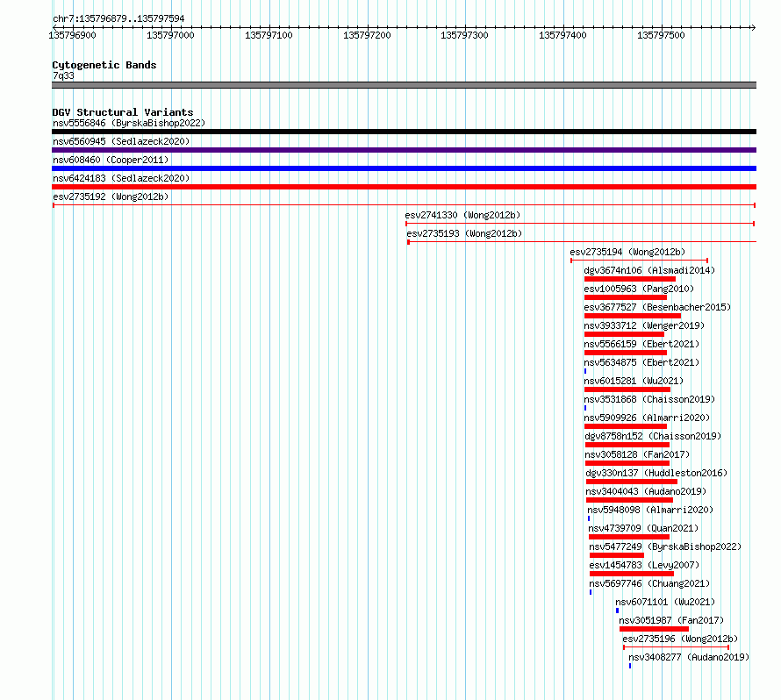This screenshot has height=700, width=781.
Task: Open nsv6015281 (Wu2021) variant
Action: [634, 381]
